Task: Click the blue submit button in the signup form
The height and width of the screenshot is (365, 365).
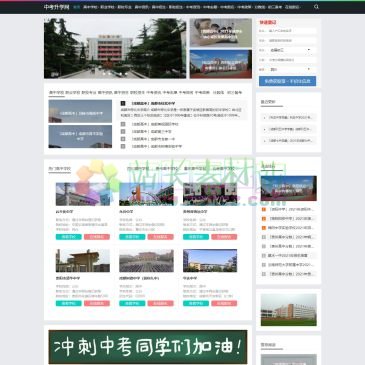Action: [x=287, y=81]
